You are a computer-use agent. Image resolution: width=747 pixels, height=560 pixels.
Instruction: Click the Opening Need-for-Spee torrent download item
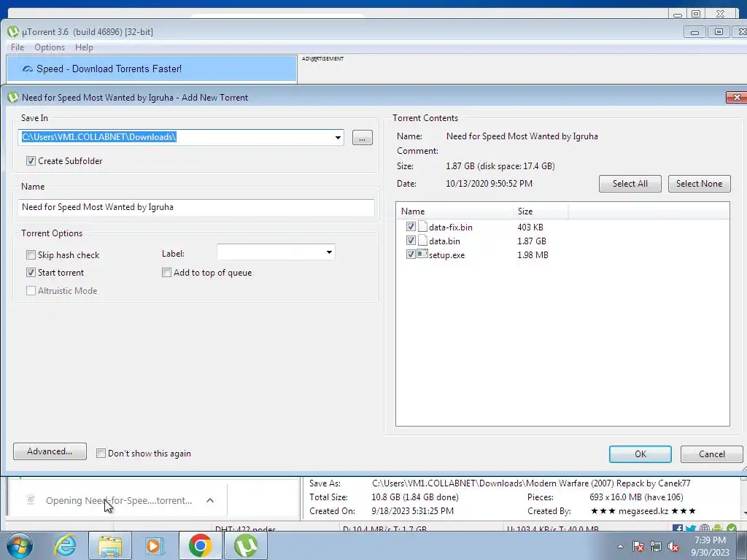(x=119, y=500)
